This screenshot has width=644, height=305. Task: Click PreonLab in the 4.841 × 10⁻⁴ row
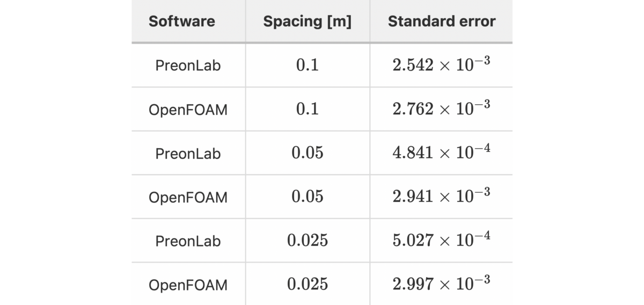pyautogui.click(x=188, y=154)
